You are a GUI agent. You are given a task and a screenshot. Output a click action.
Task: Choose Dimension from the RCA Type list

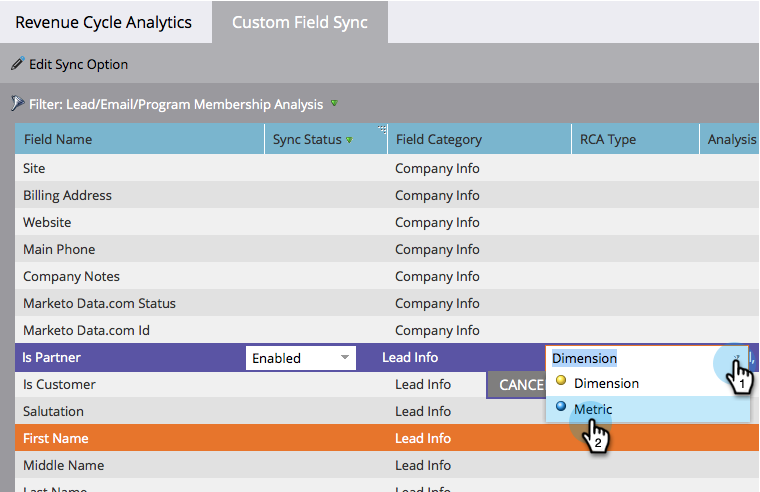606,383
